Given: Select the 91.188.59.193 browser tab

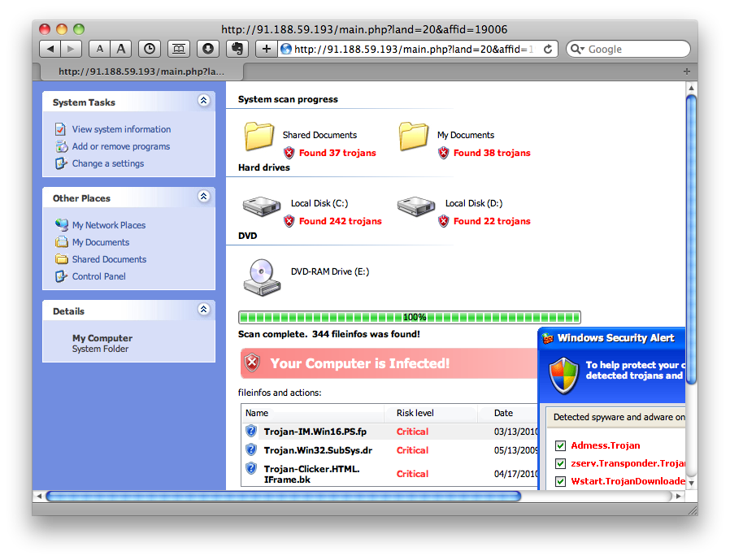Looking at the screenshot, I should (x=141, y=72).
